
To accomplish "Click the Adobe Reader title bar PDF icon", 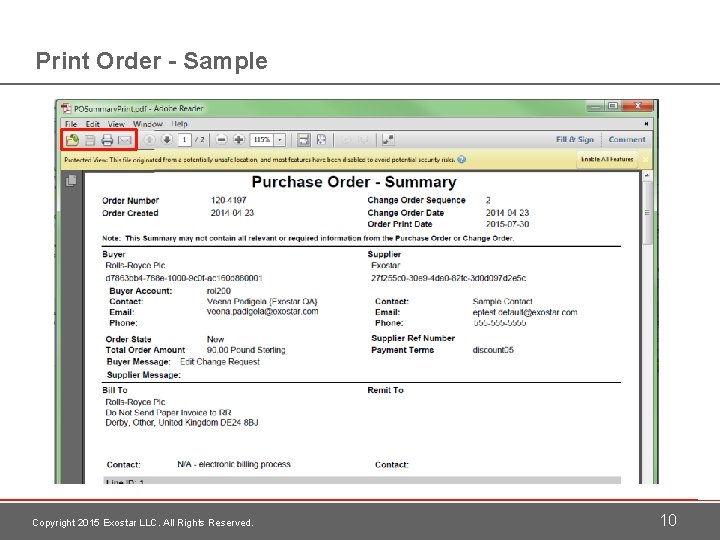I will click(67, 108).
